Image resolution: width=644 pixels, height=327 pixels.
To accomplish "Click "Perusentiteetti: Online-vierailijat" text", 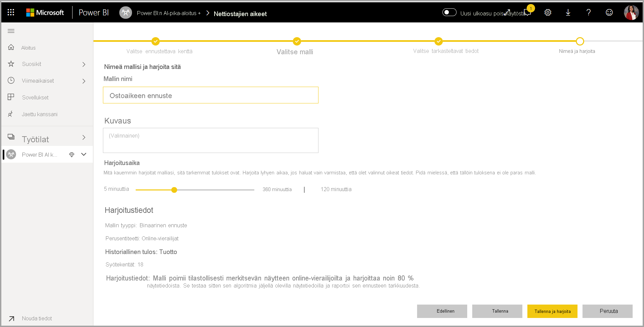I will [142, 238].
